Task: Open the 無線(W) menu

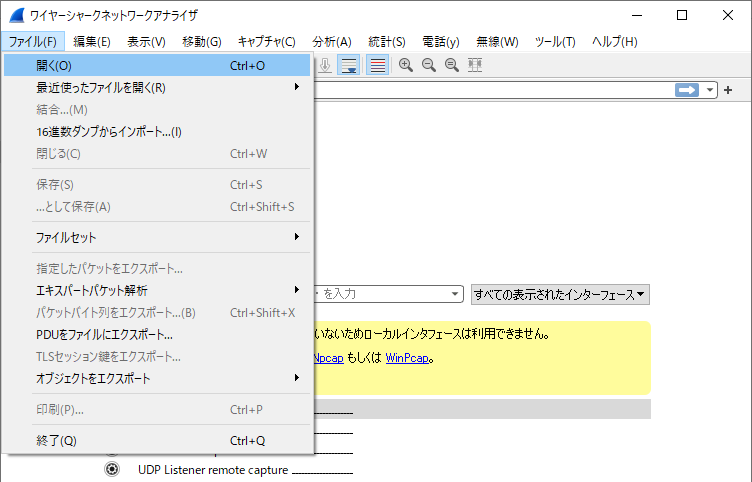Action: pyautogui.click(x=497, y=42)
